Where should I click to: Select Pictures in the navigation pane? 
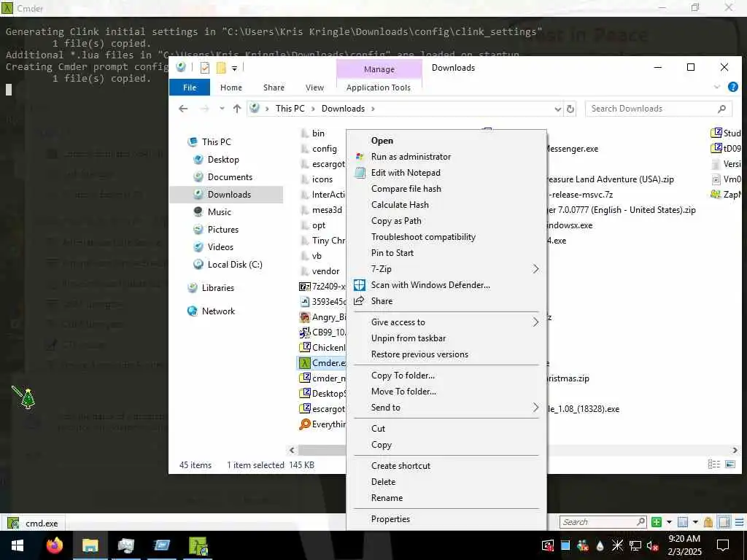tap(223, 230)
